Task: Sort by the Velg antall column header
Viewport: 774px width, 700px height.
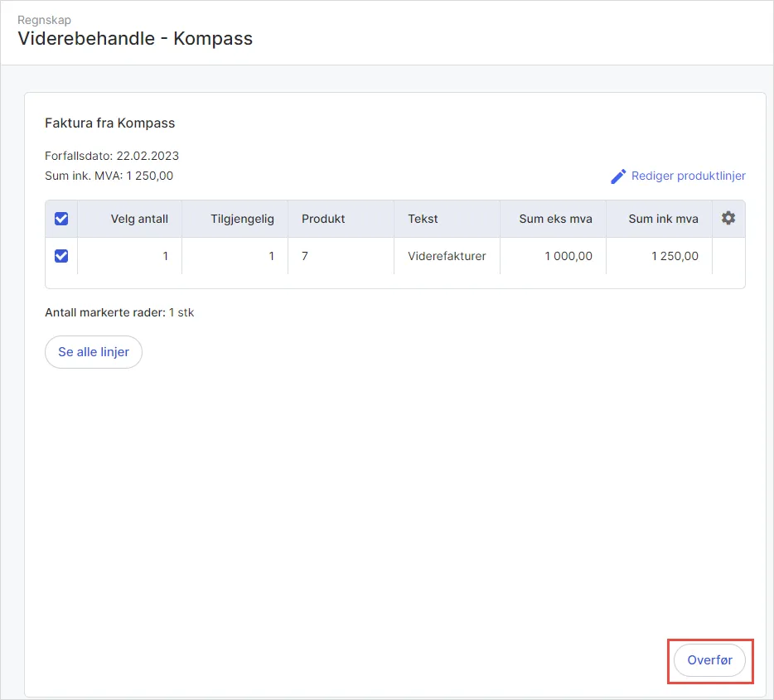Action: [x=139, y=220]
